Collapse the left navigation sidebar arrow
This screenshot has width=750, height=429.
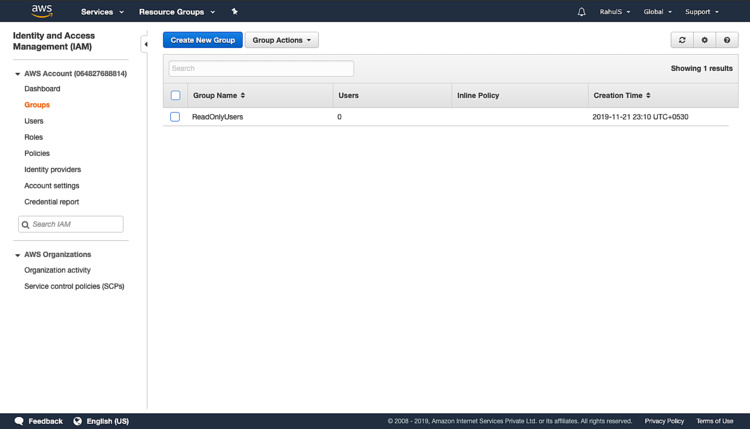[x=145, y=44]
